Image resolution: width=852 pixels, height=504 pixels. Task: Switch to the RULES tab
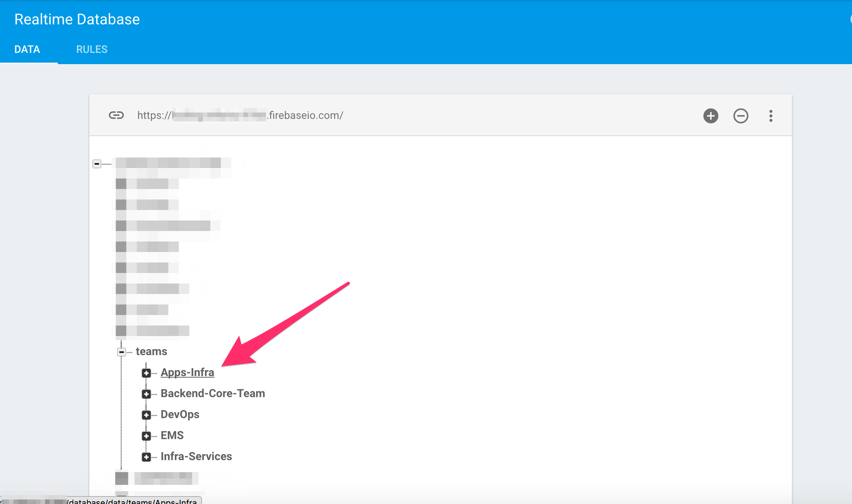pyautogui.click(x=92, y=49)
